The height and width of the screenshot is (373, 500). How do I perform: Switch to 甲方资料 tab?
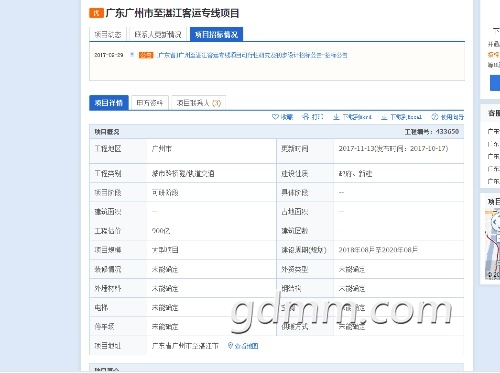150,103
